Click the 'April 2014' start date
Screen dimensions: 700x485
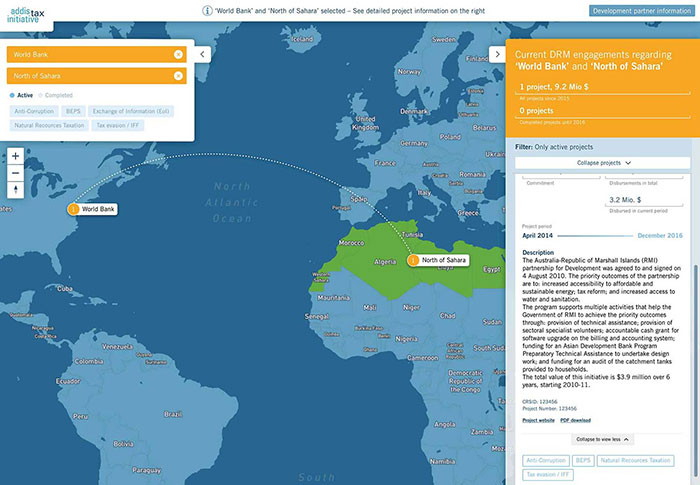[x=538, y=236]
